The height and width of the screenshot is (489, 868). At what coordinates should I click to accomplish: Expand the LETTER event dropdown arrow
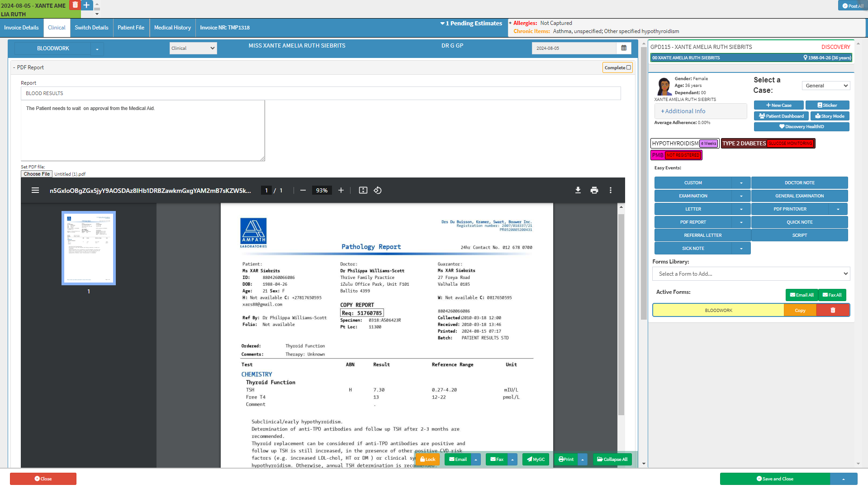pyautogui.click(x=741, y=209)
